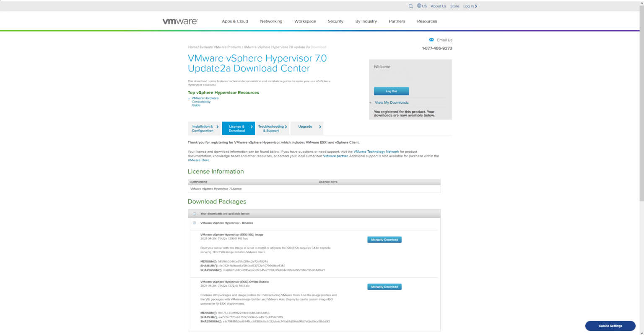Open the Partners menu
The height and width of the screenshot is (335, 644).
[x=397, y=21]
